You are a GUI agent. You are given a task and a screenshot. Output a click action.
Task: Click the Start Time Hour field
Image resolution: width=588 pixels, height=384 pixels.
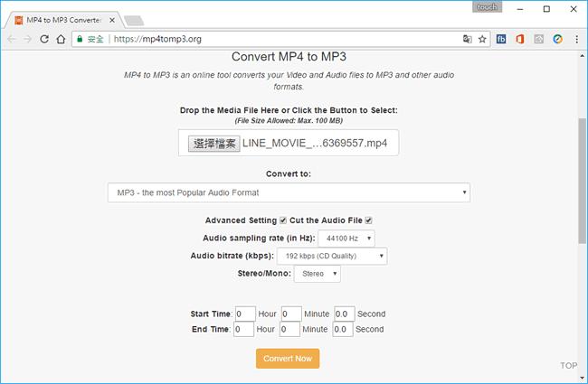pyautogui.click(x=244, y=314)
